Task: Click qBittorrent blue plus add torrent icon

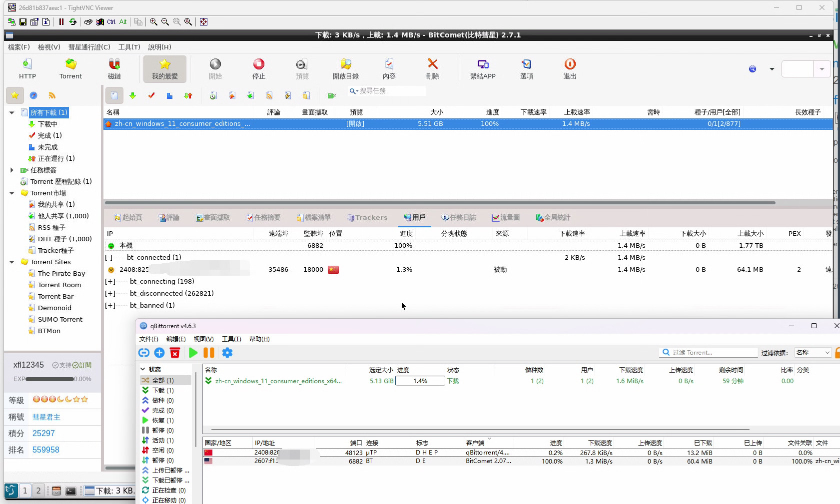Action: [x=159, y=353]
